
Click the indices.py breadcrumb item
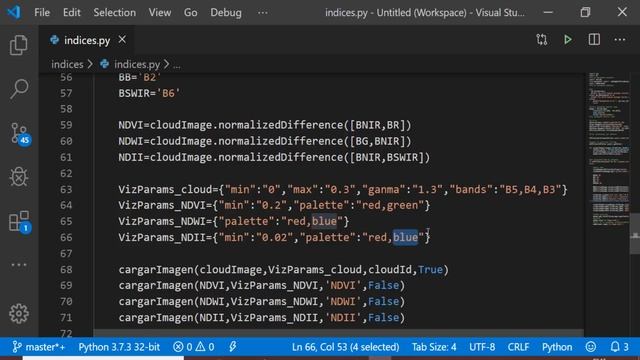[137, 64]
